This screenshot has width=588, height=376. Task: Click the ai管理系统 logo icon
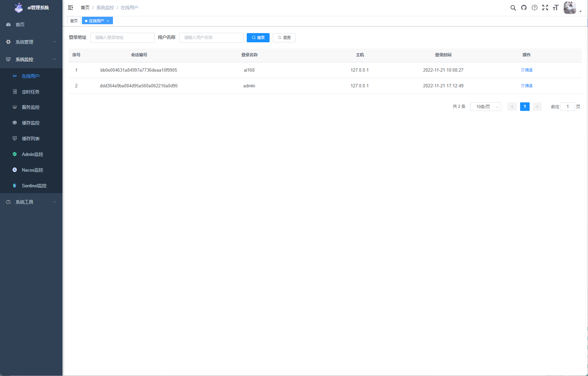[x=19, y=8]
